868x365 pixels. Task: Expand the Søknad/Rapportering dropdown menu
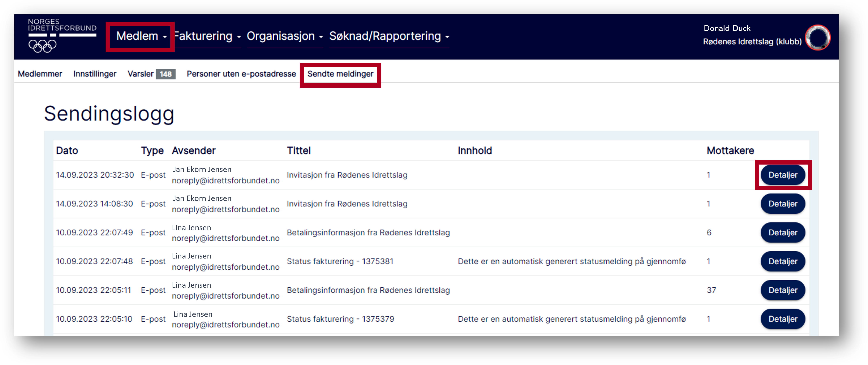(389, 36)
